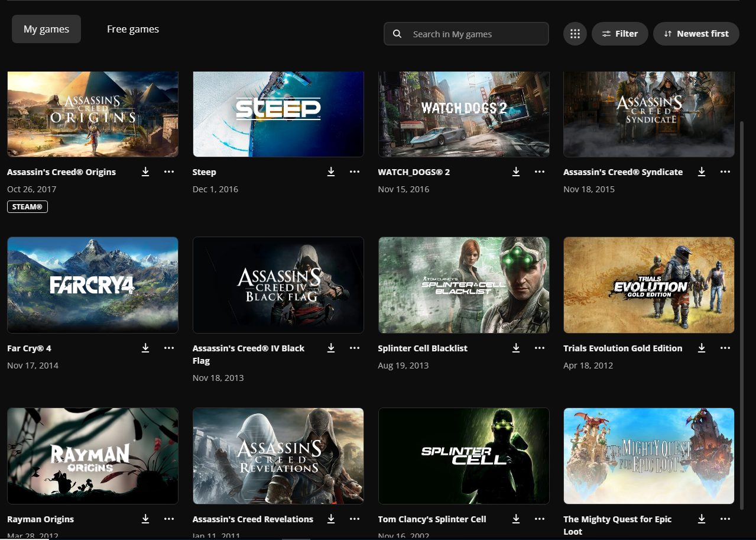The image size is (756, 540).
Task: Open the Rayman Origins cover thumbnail
Action: pos(93,456)
